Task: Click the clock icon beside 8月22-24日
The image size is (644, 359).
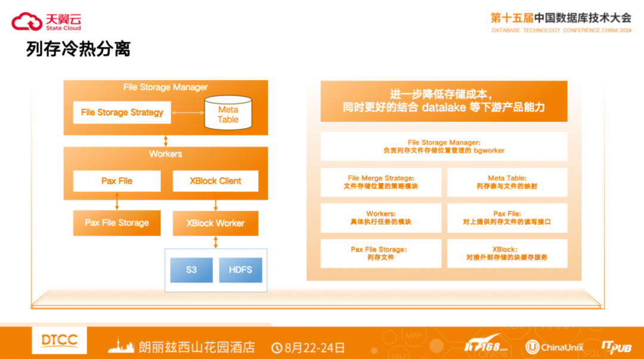Action: [277, 348]
